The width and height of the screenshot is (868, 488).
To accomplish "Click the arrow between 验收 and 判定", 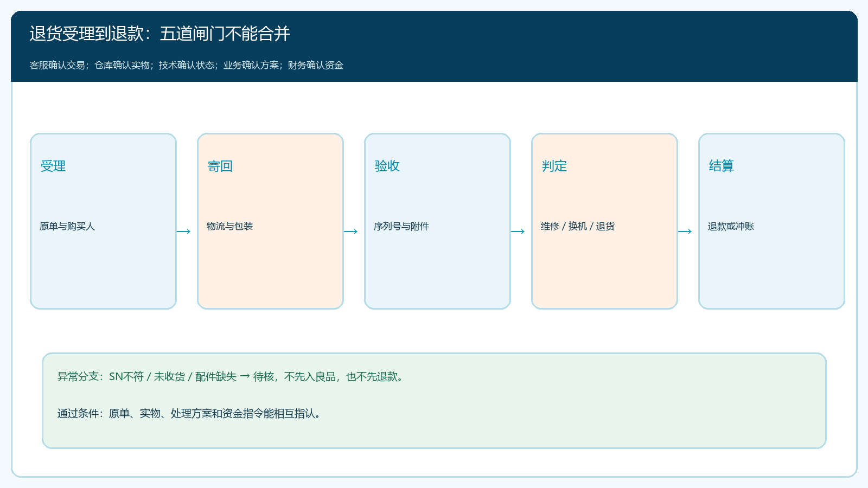I will click(x=518, y=232).
